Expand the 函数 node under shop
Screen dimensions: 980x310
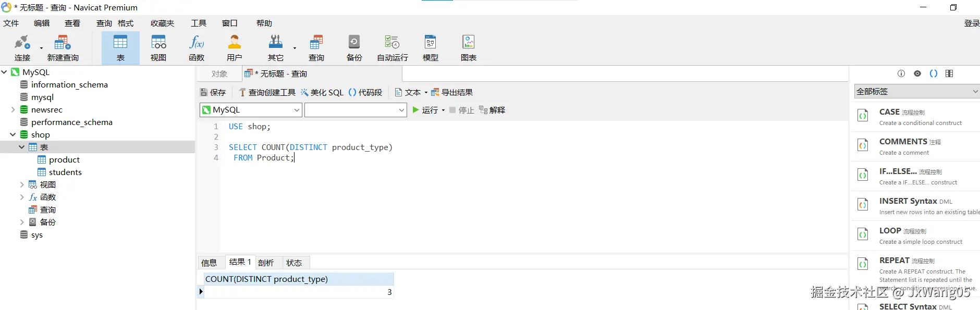coord(22,197)
